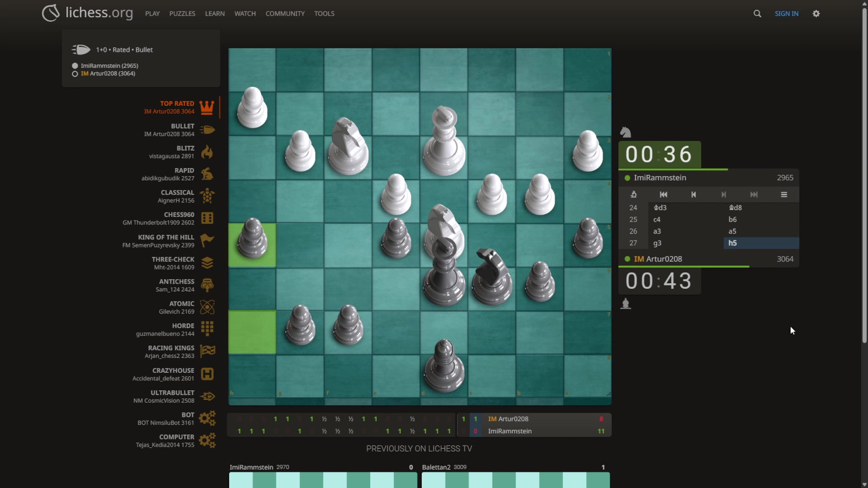
Task: Open the TOOLS menu
Action: 324,14
